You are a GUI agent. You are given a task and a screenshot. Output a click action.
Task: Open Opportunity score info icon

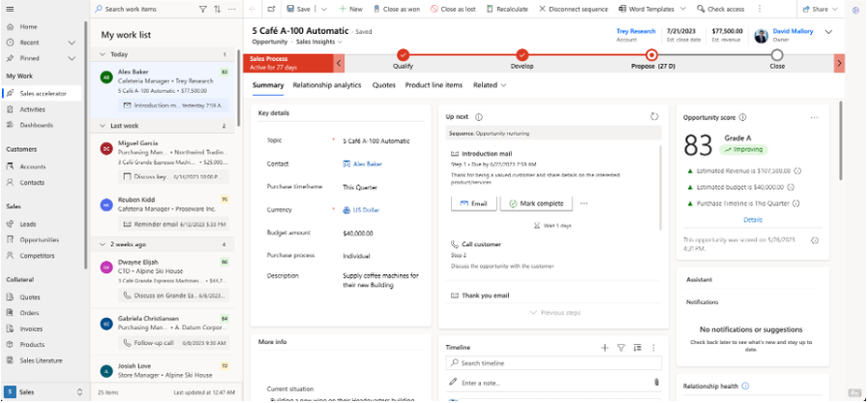pos(742,117)
